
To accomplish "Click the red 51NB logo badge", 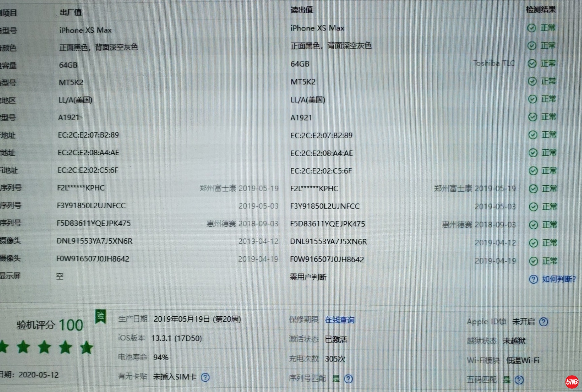I will 572,382.
